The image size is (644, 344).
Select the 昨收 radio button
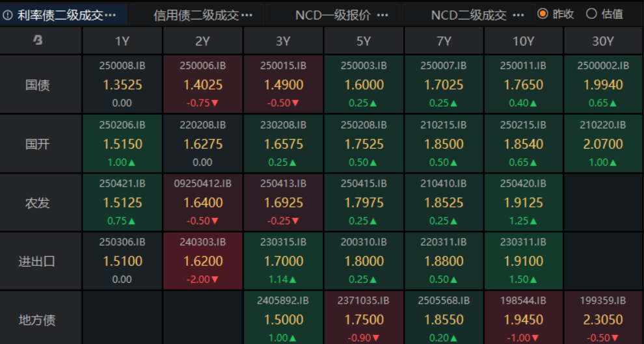click(543, 14)
